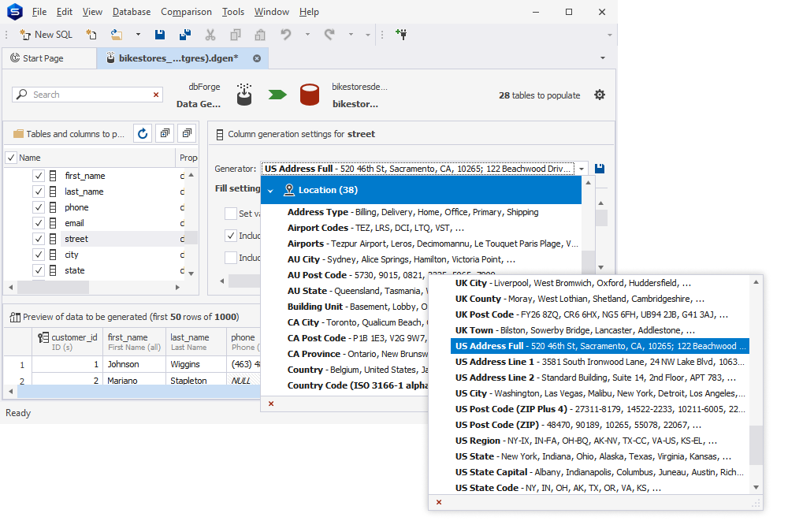Collapse all nodes in the tables panel
This screenshot has height=532, width=788.
click(187, 133)
